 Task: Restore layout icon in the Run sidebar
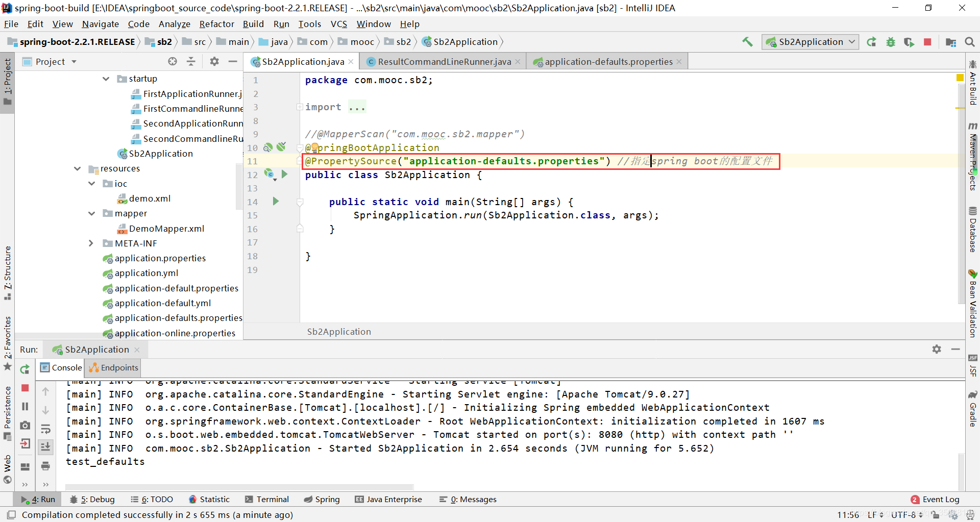coord(24,467)
